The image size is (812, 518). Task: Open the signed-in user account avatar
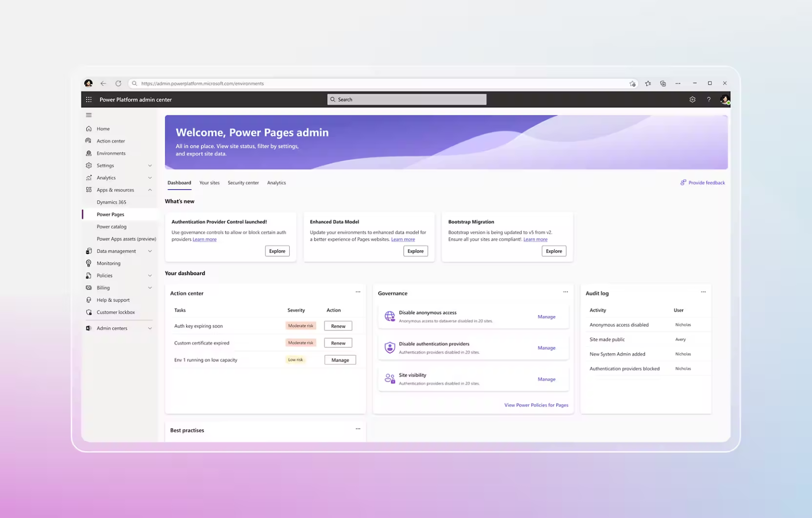coord(724,99)
